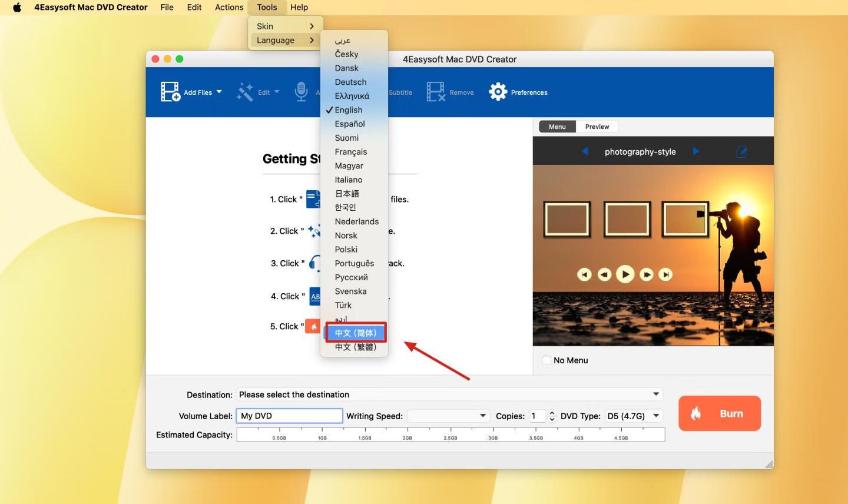
Task: Click the audio microphone toolbar icon
Action: click(301, 92)
